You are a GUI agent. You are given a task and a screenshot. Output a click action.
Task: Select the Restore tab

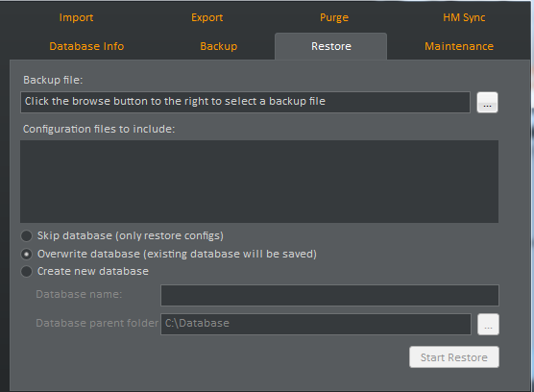coord(330,46)
